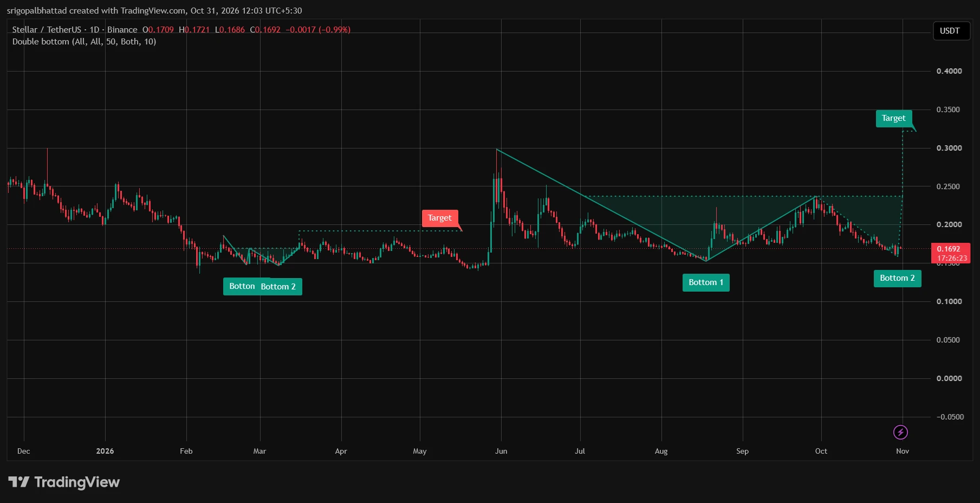
Task: Click the Oct label on time axis
Action: [821, 451]
